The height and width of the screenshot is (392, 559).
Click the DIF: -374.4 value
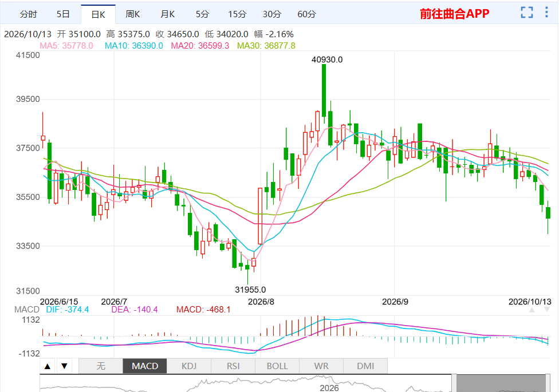click(68, 310)
